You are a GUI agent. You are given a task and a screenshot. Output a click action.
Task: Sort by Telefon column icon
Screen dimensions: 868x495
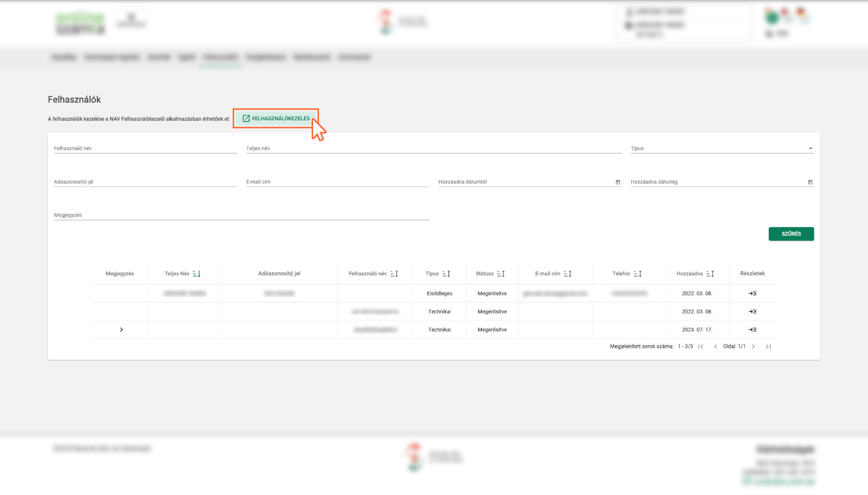click(638, 274)
